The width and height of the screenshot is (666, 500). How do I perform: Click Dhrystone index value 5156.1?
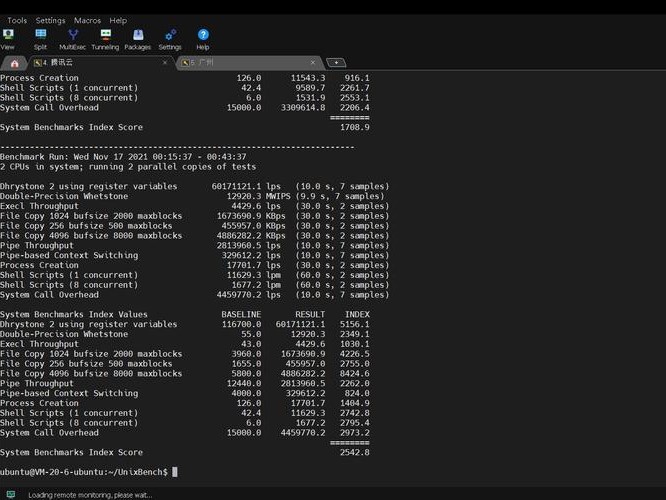coord(355,324)
